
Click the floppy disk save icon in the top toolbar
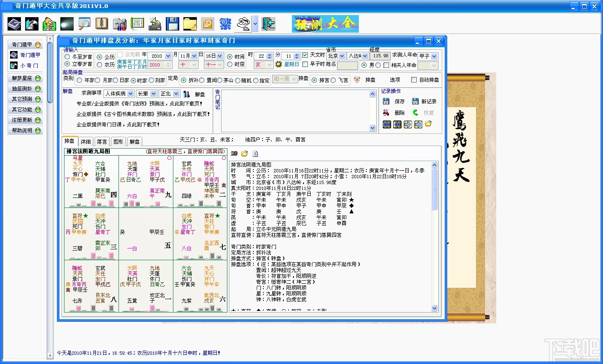tap(172, 24)
